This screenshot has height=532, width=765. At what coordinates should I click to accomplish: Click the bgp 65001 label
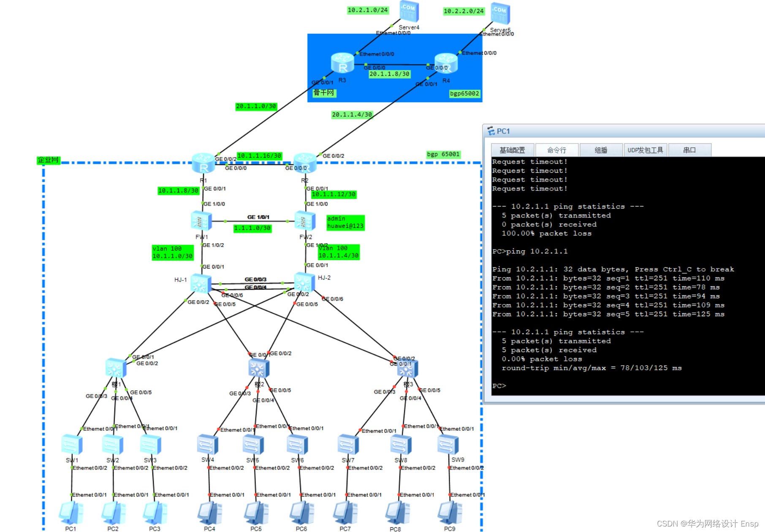point(443,154)
